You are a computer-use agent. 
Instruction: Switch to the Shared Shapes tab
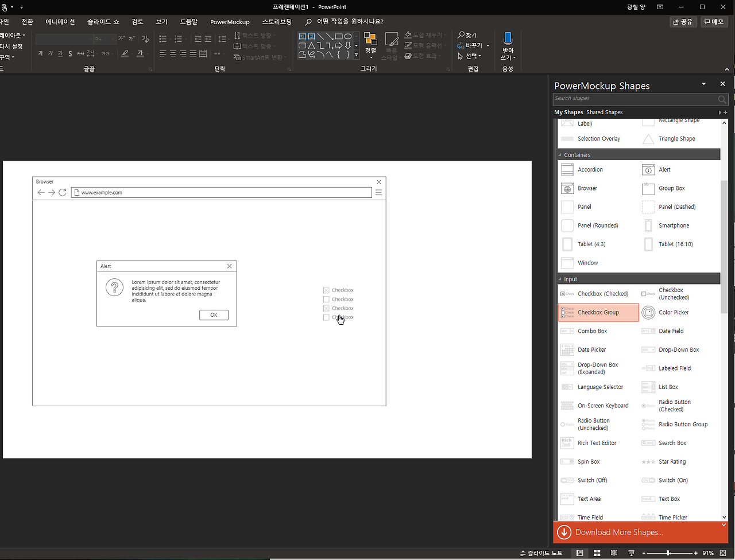[x=604, y=112]
